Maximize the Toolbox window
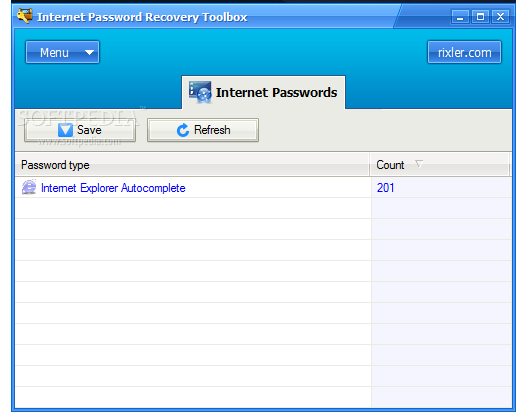This screenshot has width=516, height=412. [x=480, y=17]
